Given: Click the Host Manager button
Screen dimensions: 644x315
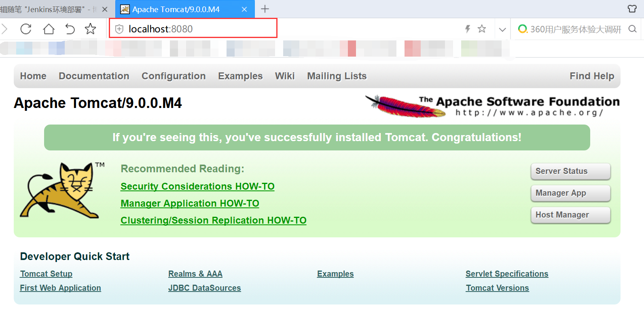Looking at the screenshot, I should [x=570, y=215].
